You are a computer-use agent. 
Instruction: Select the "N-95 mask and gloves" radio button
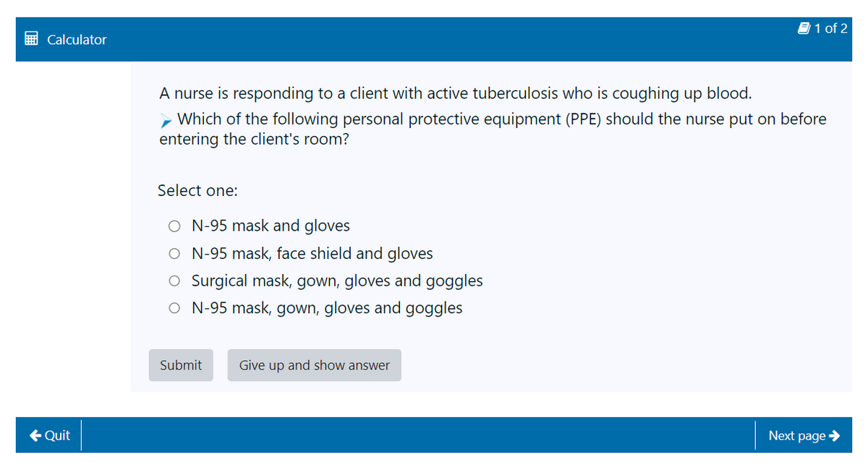click(x=174, y=226)
